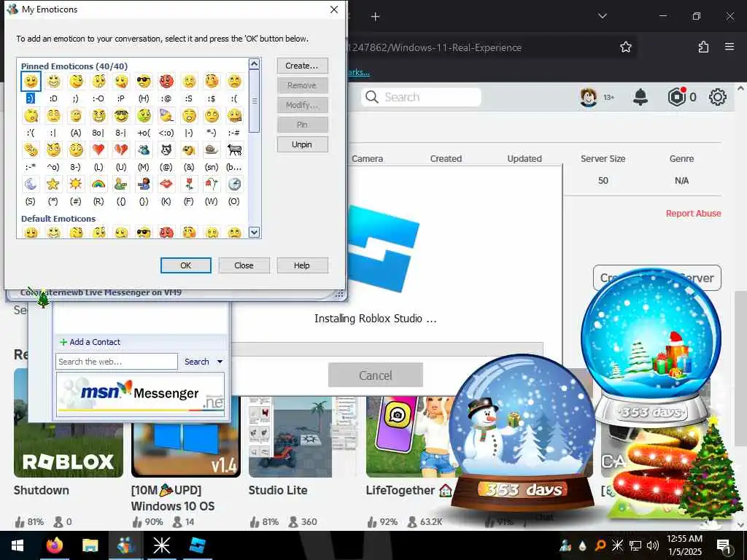Screen dimensions: 747x560
Task: Select the red angry :@ emoticon
Action: [x=166, y=82]
